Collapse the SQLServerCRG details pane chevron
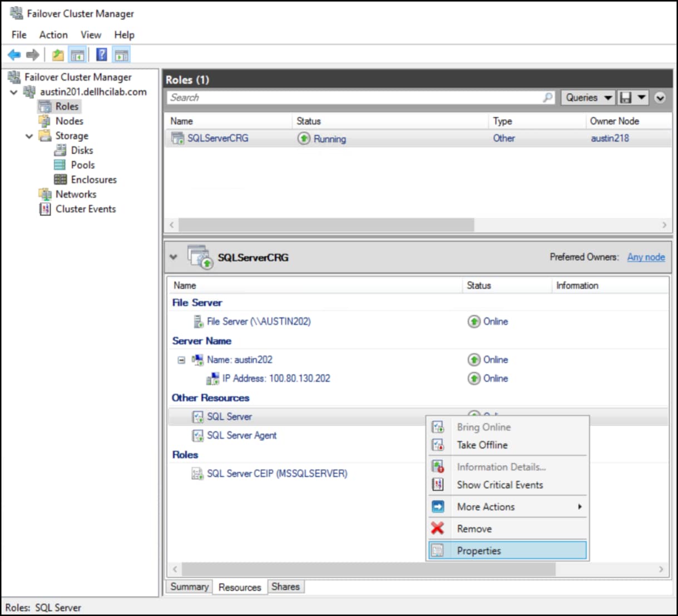The height and width of the screenshot is (616, 678). (x=173, y=257)
